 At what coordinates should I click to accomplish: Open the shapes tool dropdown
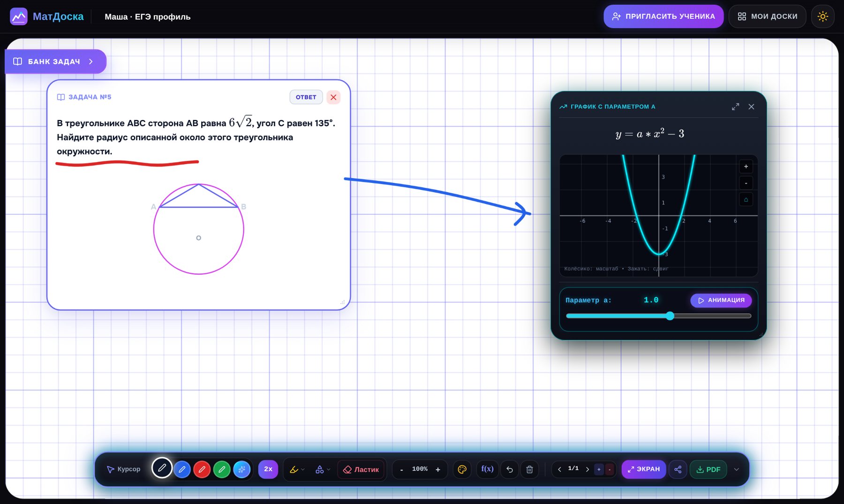tap(323, 469)
